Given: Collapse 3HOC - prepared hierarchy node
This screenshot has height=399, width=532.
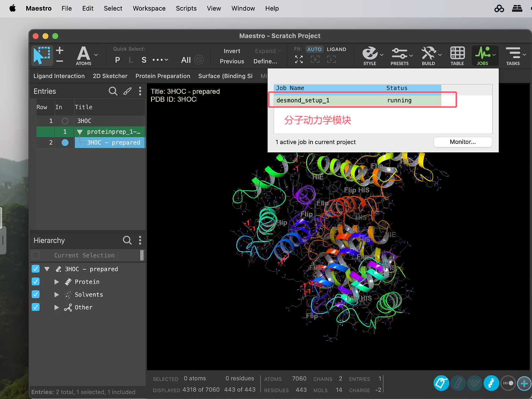Looking at the screenshot, I should pyautogui.click(x=47, y=269).
